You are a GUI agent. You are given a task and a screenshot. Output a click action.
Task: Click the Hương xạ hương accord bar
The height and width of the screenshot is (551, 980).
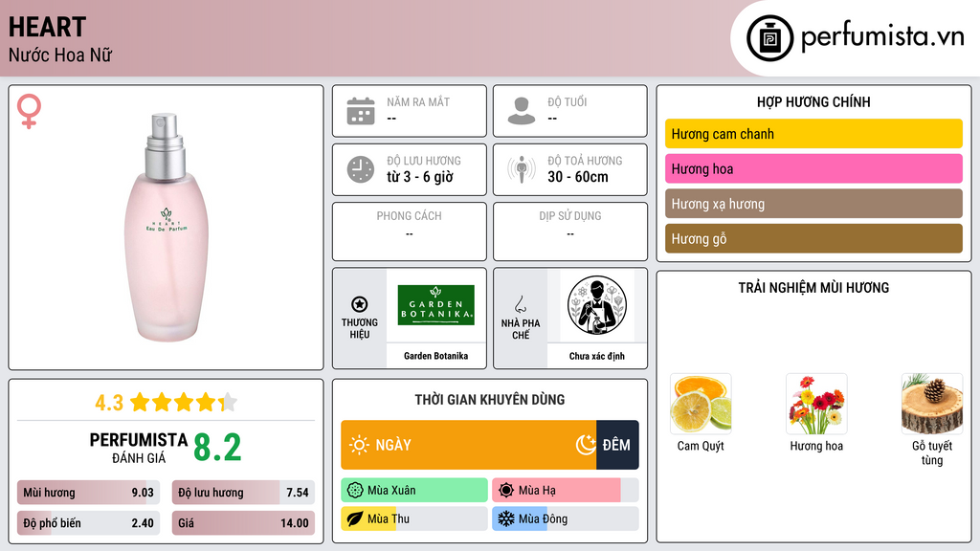(813, 204)
